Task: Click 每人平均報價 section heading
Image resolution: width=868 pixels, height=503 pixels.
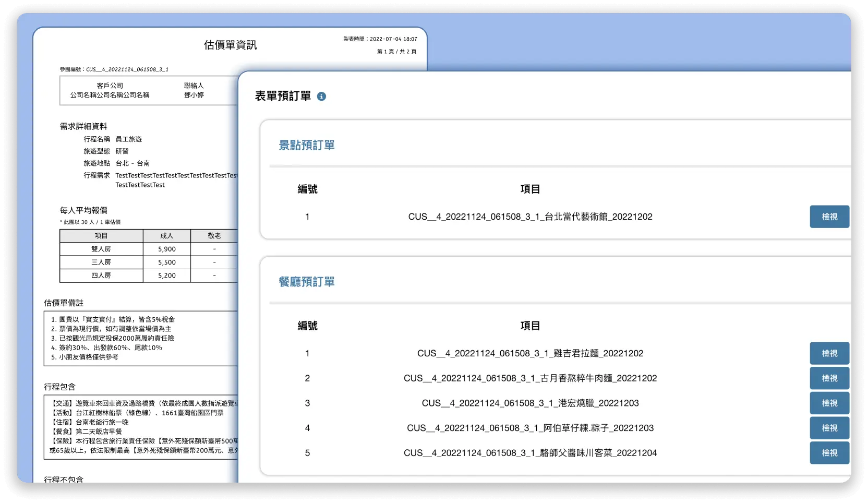Action: tap(83, 210)
